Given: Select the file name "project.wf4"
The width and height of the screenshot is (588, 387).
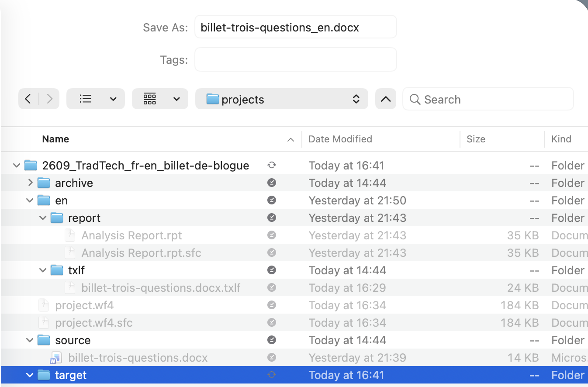Looking at the screenshot, I should point(84,305).
